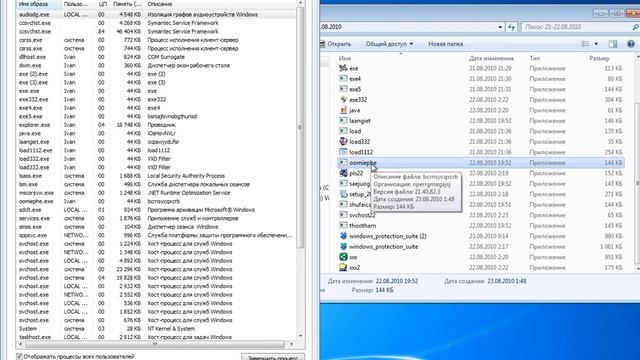Select the System process row
Screen dimensions: 640x360
point(156,329)
